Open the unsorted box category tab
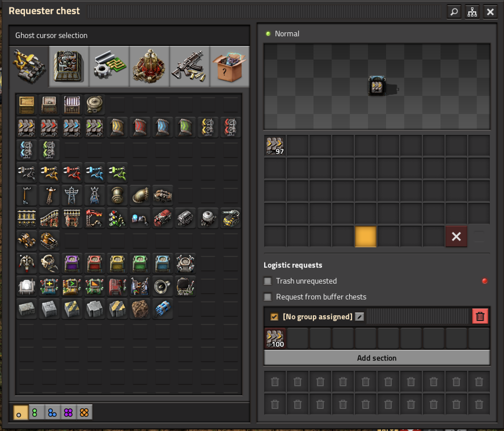Screen dimensions: 504x431 click(x=230, y=66)
